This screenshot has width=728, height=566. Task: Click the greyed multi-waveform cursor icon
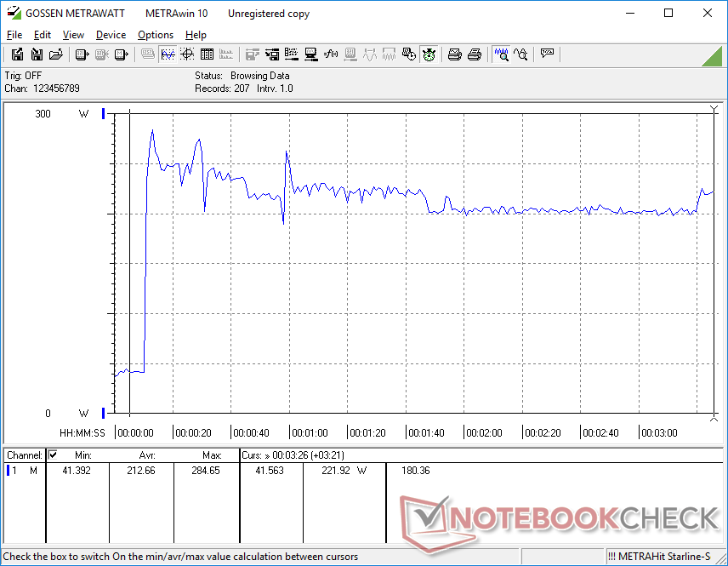click(x=389, y=54)
